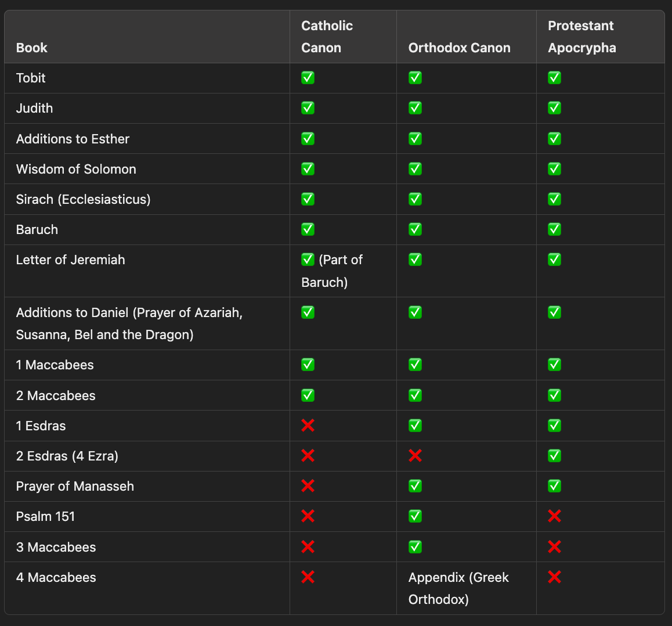Select the Baruch row label
Image resolution: width=672 pixels, height=626 pixels.
37,229
